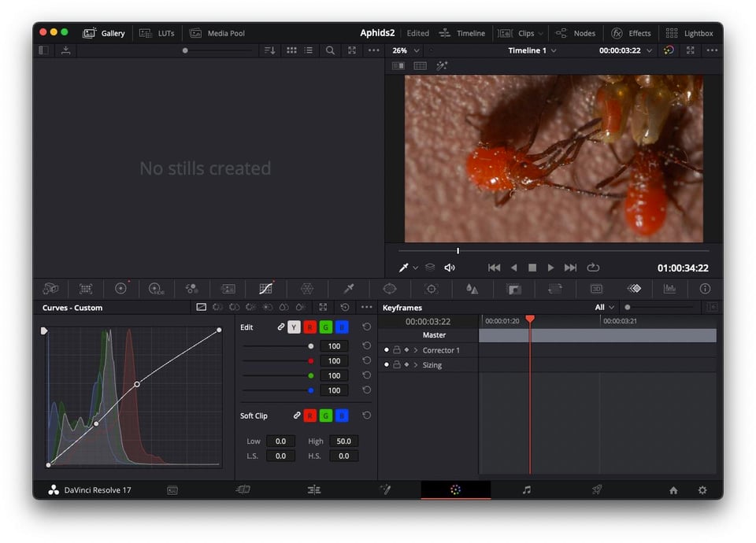The height and width of the screenshot is (543, 756).
Task: Open the Color Warper palette
Action: (307, 289)
